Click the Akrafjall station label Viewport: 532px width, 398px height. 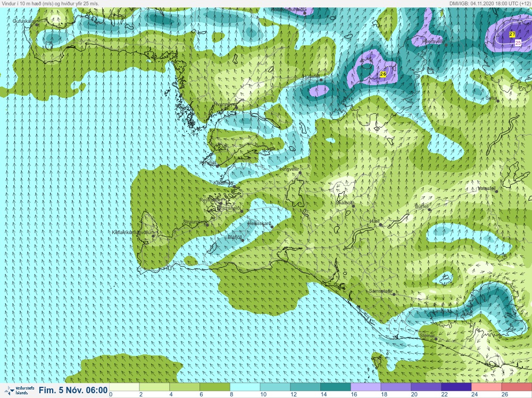[209, 163]
